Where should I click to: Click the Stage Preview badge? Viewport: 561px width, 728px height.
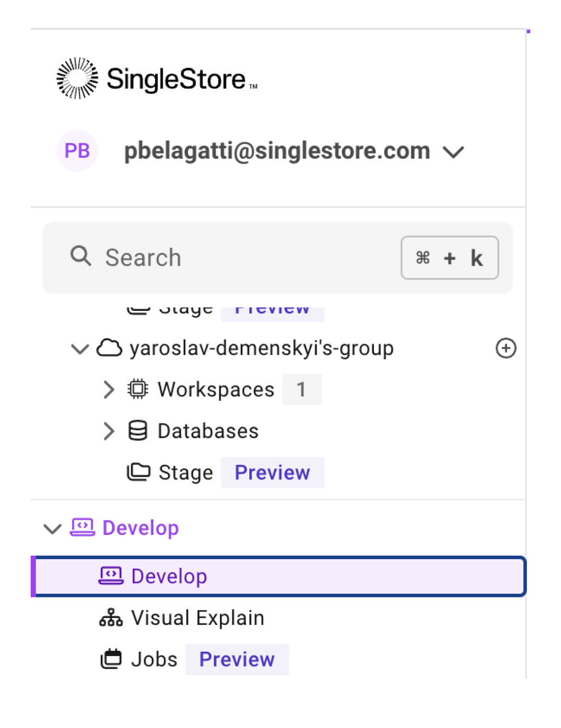tap(272, 473)
